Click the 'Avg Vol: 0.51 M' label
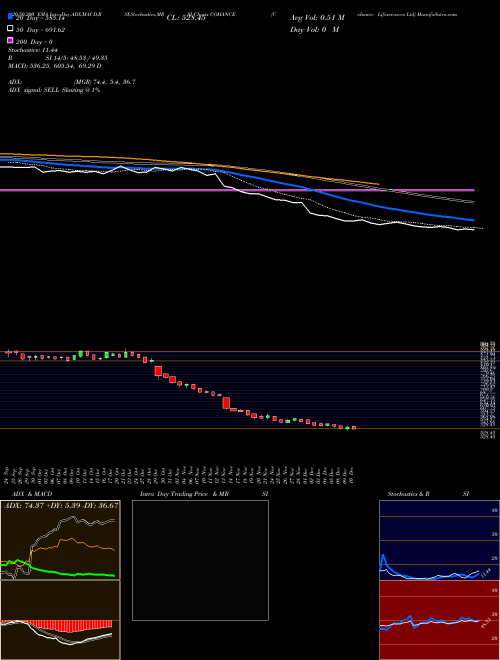 317,18
